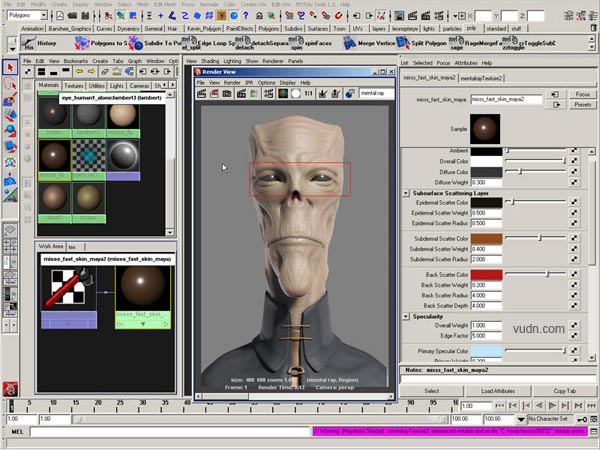Take a snapshot with Render View camera icon

click(x=227, y=94)
